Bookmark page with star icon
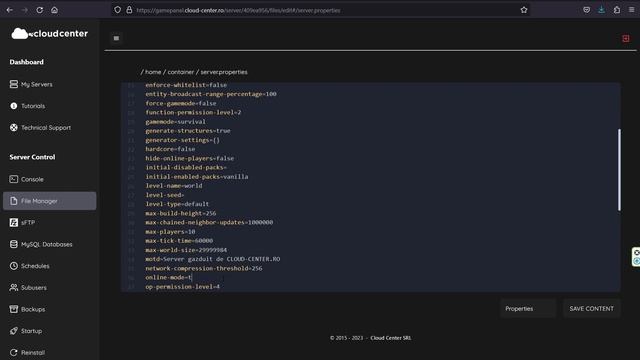The image size is (640, 360). point(524,10)
